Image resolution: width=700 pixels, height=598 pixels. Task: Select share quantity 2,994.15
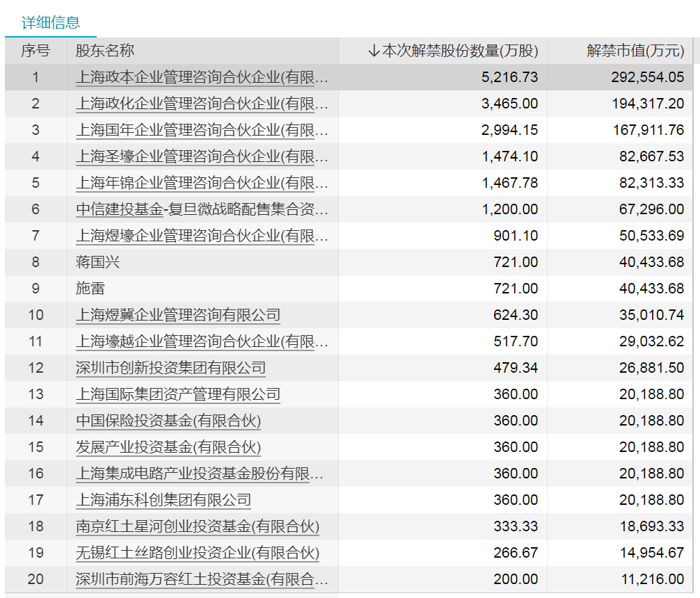509,130
